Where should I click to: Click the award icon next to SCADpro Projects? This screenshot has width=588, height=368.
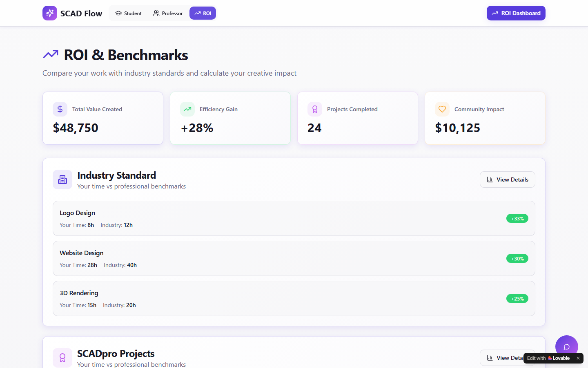pyautogui.click(x=62, y=358)
